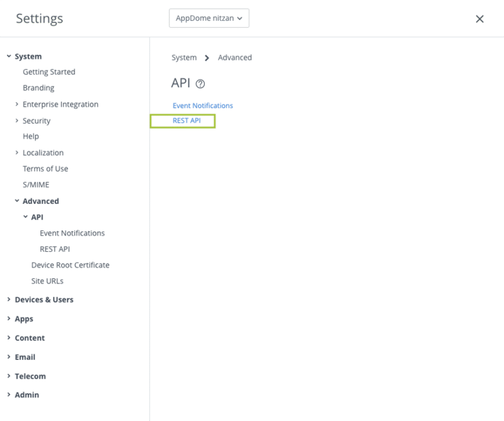
Task: Expand the Devices & Users section
Action: (x=8, y=299)
